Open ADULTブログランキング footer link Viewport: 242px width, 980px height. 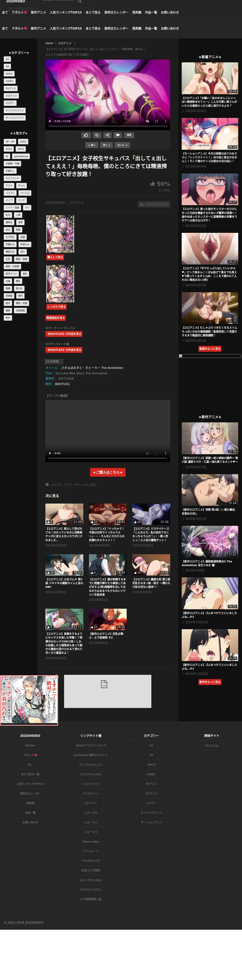point(90,745)
